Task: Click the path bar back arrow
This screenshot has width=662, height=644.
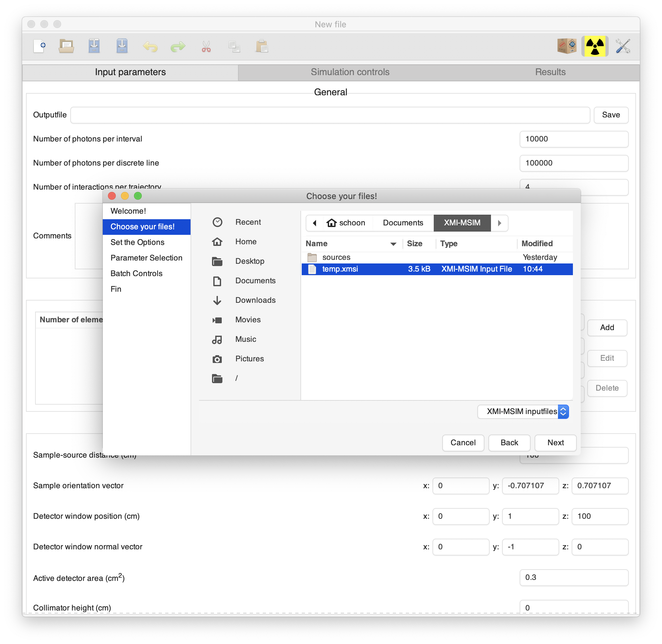Action: coord(314,223)
